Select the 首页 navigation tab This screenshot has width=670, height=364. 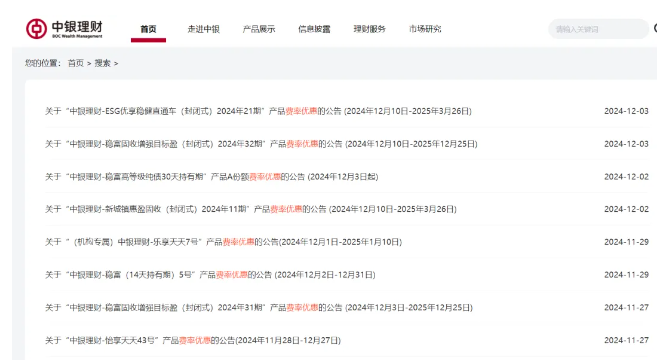[x=148, y=29]
